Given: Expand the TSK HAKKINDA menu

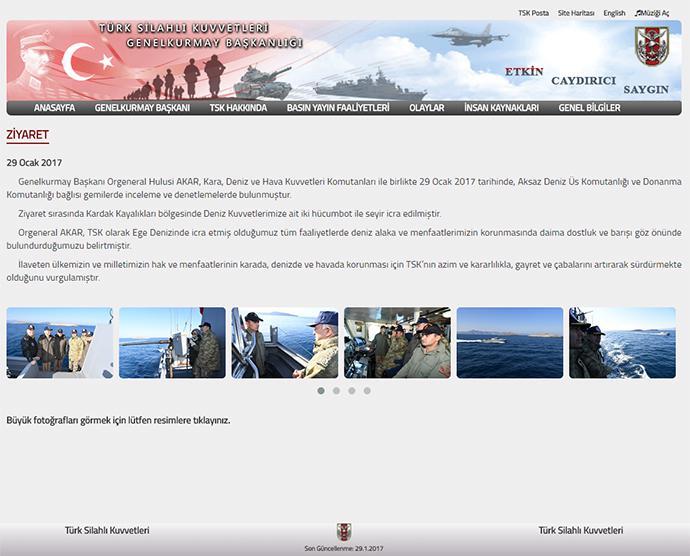Looking at the screenshot, I should point(238,108).
